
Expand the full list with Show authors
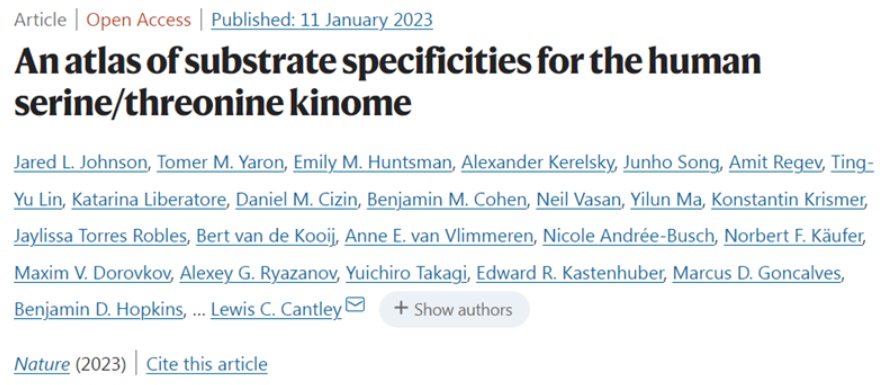454,310
